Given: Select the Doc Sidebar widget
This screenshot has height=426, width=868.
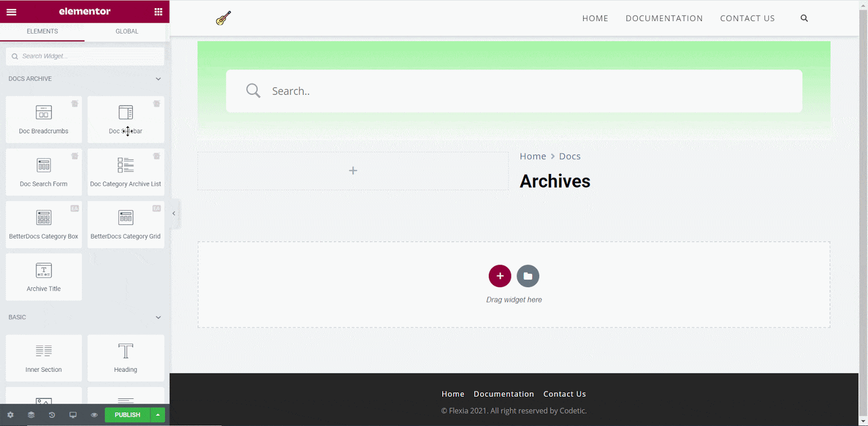Looking at the screenshot, I should click(126, 119).
